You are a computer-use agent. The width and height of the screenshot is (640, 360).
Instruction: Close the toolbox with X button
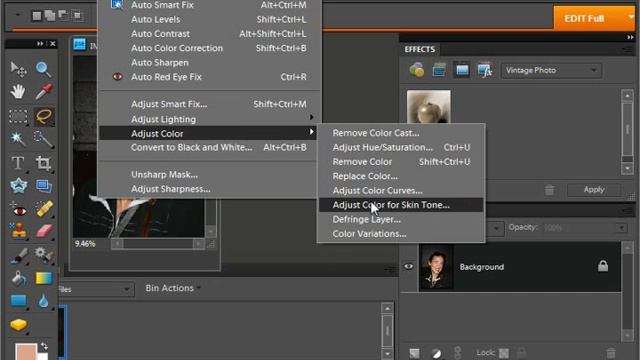(53, 43)
